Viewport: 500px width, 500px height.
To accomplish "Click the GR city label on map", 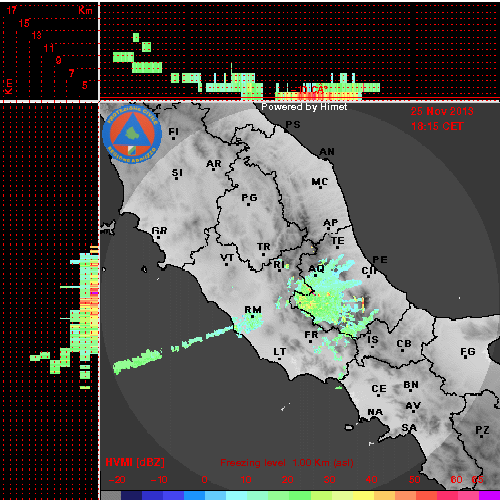I will pos(159,231).
